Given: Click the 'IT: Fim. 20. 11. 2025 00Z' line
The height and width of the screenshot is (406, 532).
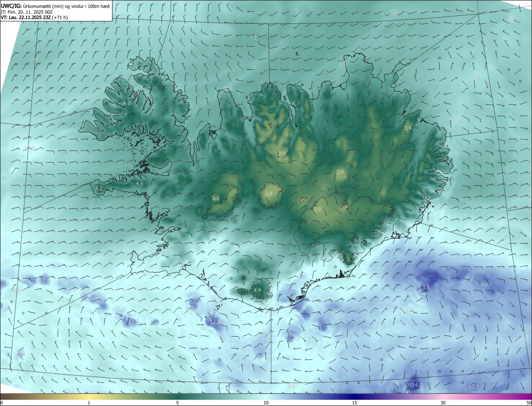Looking at the screenshot, I should pos(27,12).
